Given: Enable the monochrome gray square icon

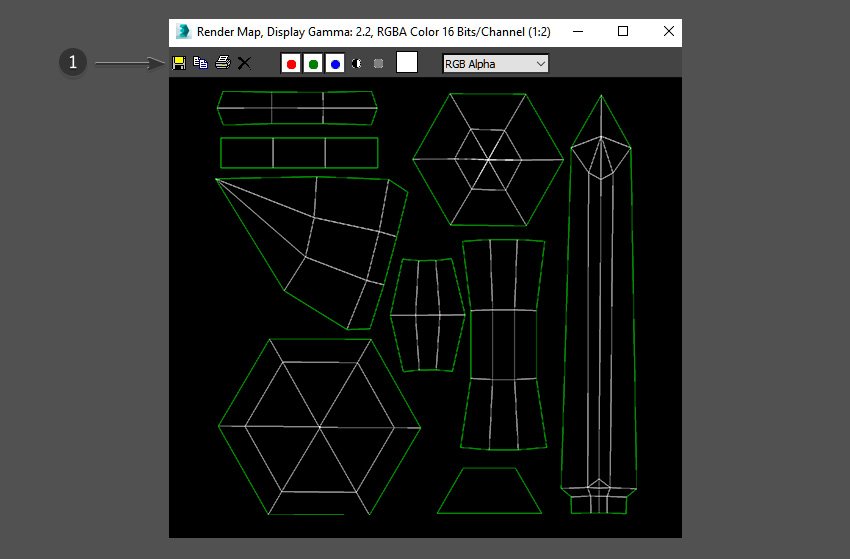Looking at the screenshot, I should (x=378, y=63).
